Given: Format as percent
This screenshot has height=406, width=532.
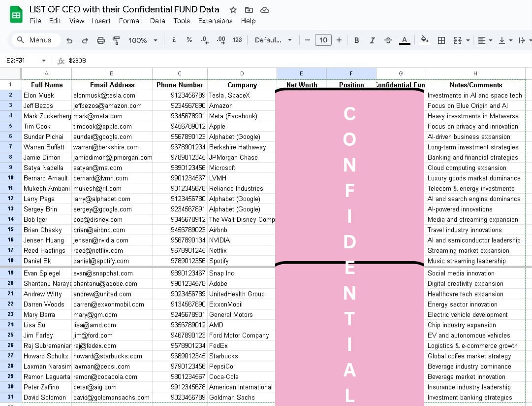Looking at the screenshot, I should 189,40.
